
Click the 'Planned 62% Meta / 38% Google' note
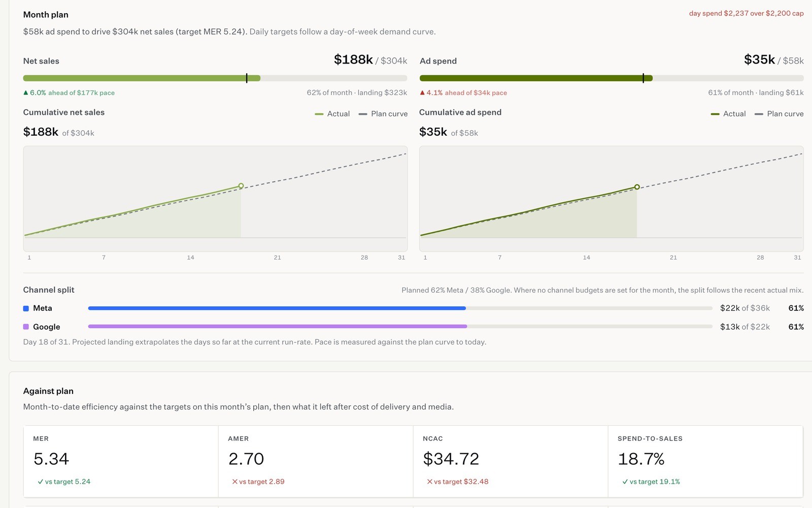pos(602,290)
